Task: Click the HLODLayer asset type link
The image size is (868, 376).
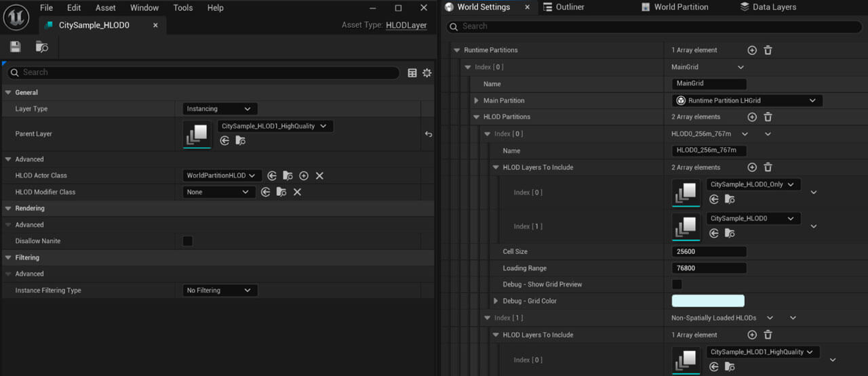Action: click(x=406, y=25)
